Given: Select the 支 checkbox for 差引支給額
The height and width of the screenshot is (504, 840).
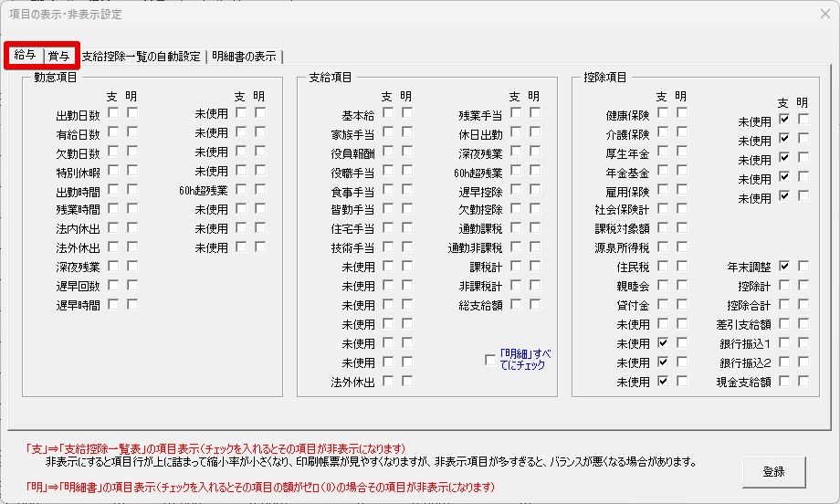Looking at the screenshot, I should pyautogui.click(x=783, y=323).
